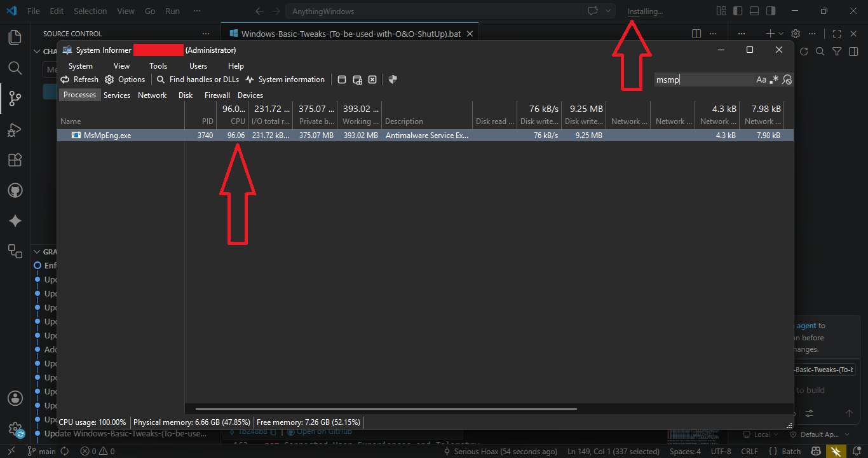
Task: Click the remote window icon in status bar
Action: click(x=11, y=451)
